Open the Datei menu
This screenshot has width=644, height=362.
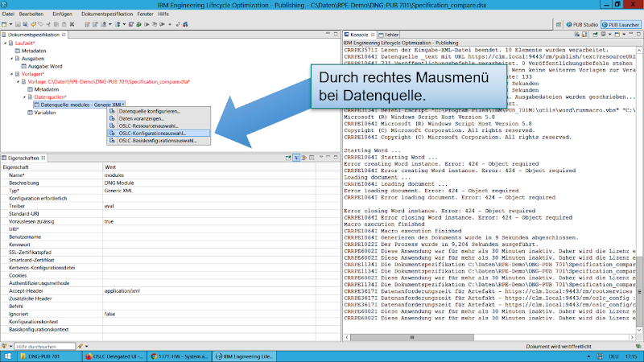click(8, 14)
